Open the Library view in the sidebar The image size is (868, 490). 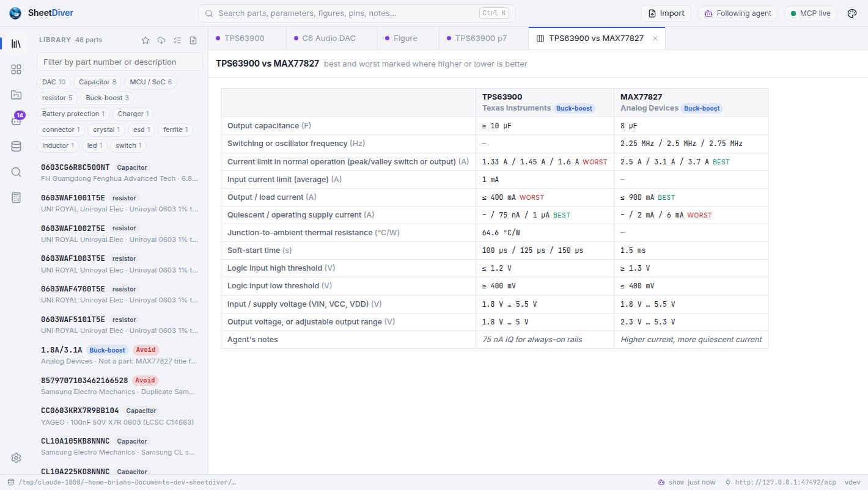17,44
